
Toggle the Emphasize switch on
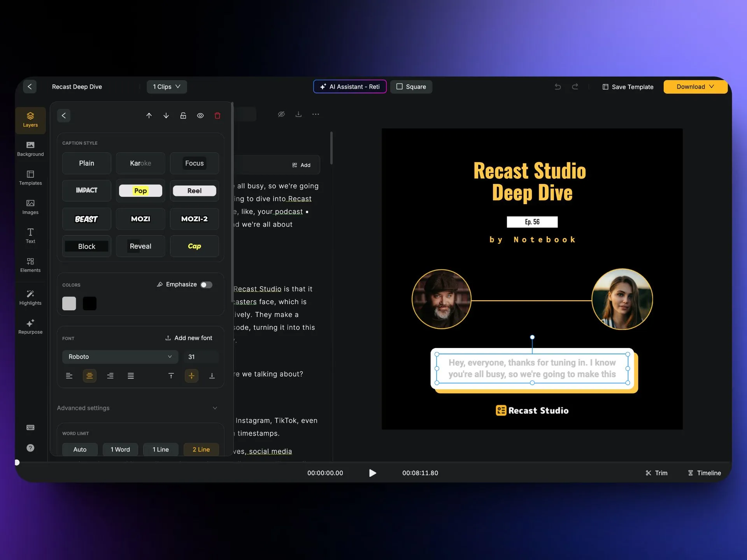point(206,285)
